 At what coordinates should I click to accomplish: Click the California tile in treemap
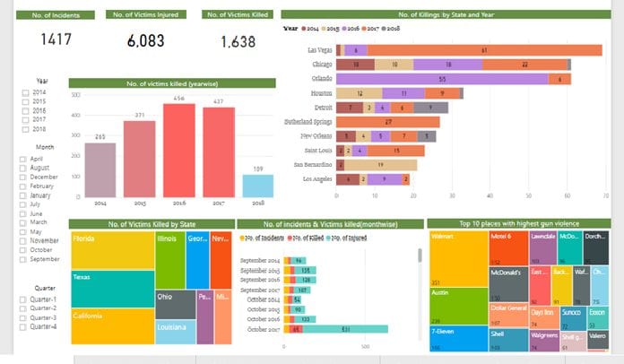pos(113,326)
